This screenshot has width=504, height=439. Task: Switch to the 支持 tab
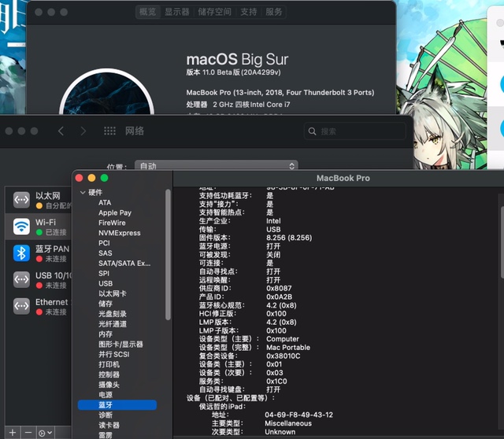(x=249, y=13)
